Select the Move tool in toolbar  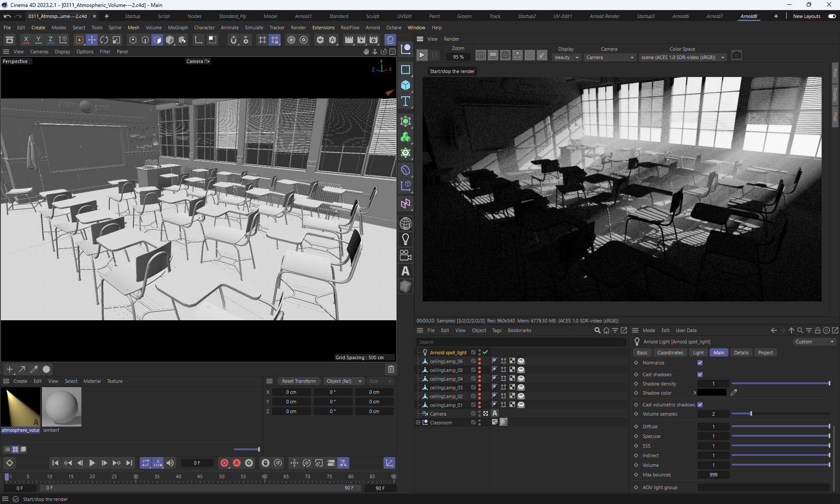point(92,40)
